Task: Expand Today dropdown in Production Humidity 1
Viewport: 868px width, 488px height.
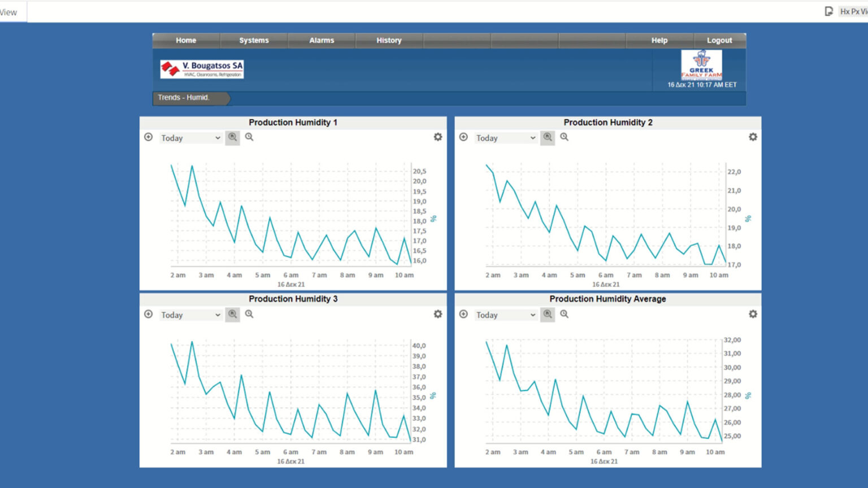Action: tap(190, 138)
